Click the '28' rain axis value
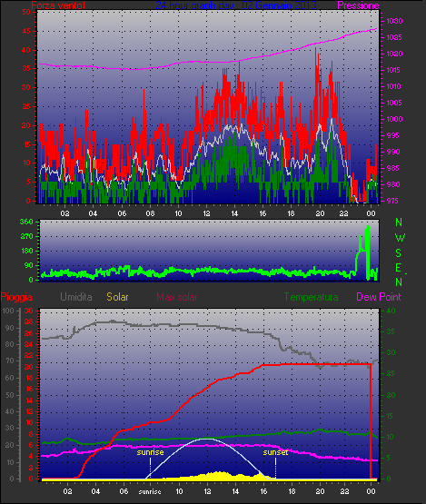 [29, 322]
